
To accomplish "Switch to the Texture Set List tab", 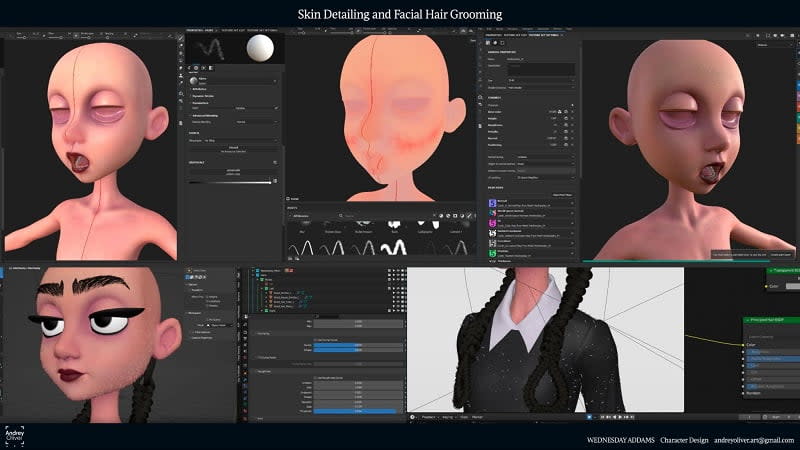I will [x=515, y=35].
